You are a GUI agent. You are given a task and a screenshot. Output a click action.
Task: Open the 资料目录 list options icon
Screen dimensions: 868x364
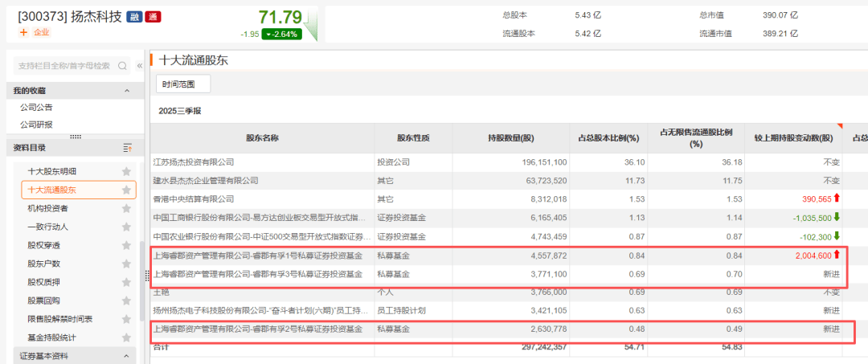click(x=127, y=148)
